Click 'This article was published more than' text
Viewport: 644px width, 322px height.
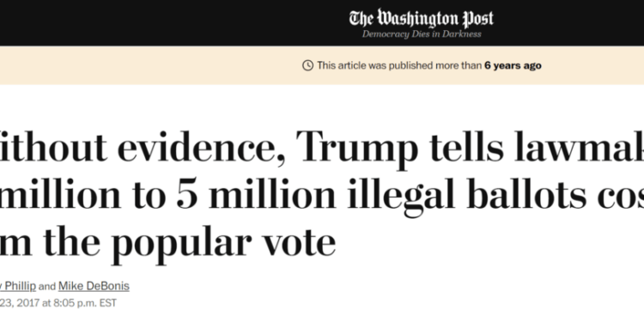[x=399, y=65]
